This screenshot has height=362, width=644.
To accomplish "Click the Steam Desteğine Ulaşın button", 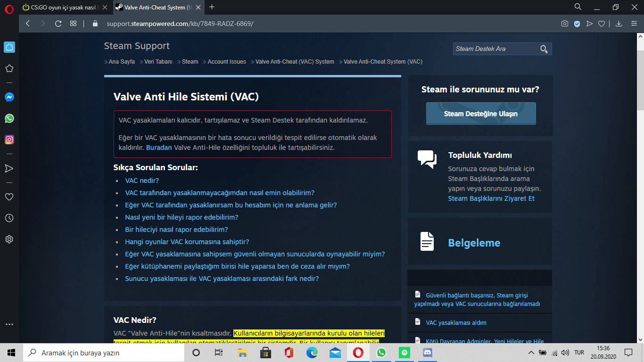I will (481, 114).
